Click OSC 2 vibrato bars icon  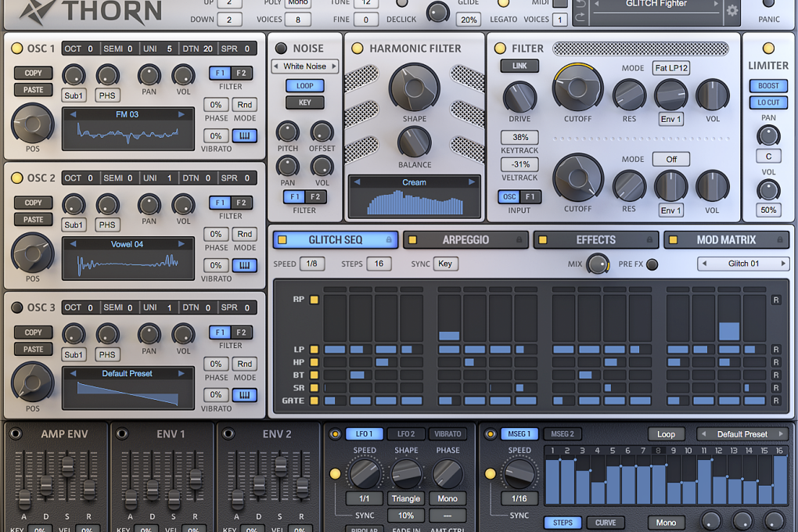244,265
